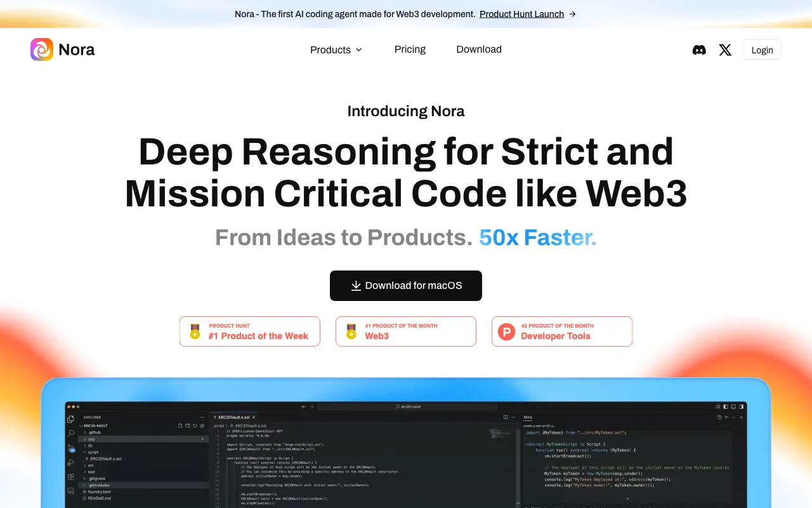Click the arrow after Product Hunt Launch
812x508 pixels.
click(x=572, y=14)
